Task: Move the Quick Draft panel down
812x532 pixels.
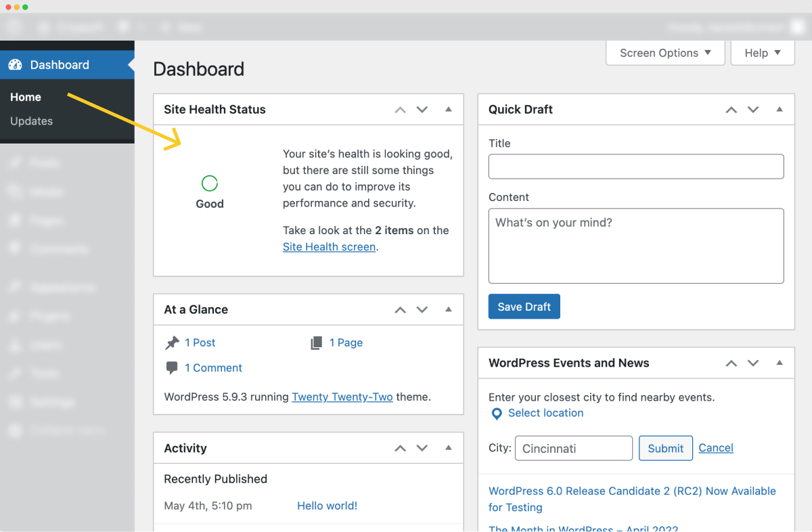Action: click(753, 110)
